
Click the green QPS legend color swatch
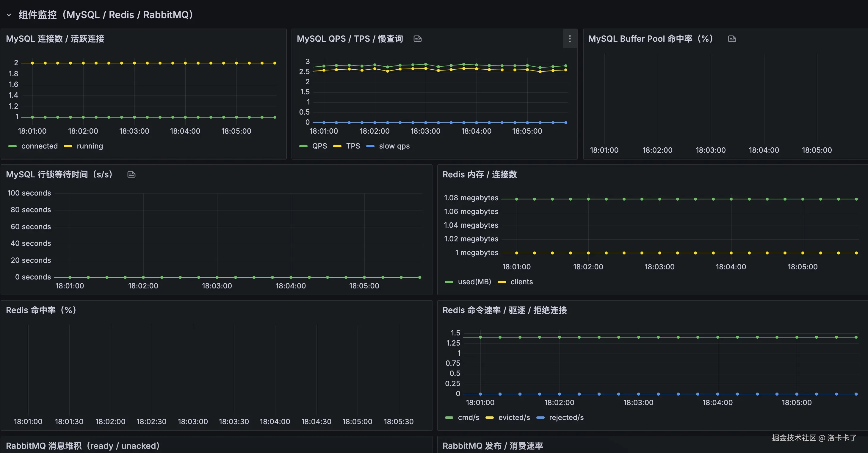(303, 146)
